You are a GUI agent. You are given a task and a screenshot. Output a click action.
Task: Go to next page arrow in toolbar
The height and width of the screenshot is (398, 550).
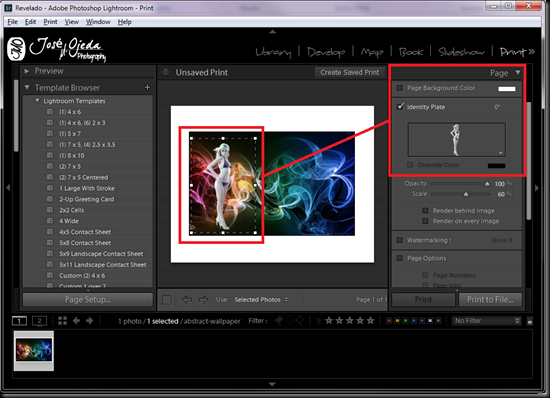(203, 300)
